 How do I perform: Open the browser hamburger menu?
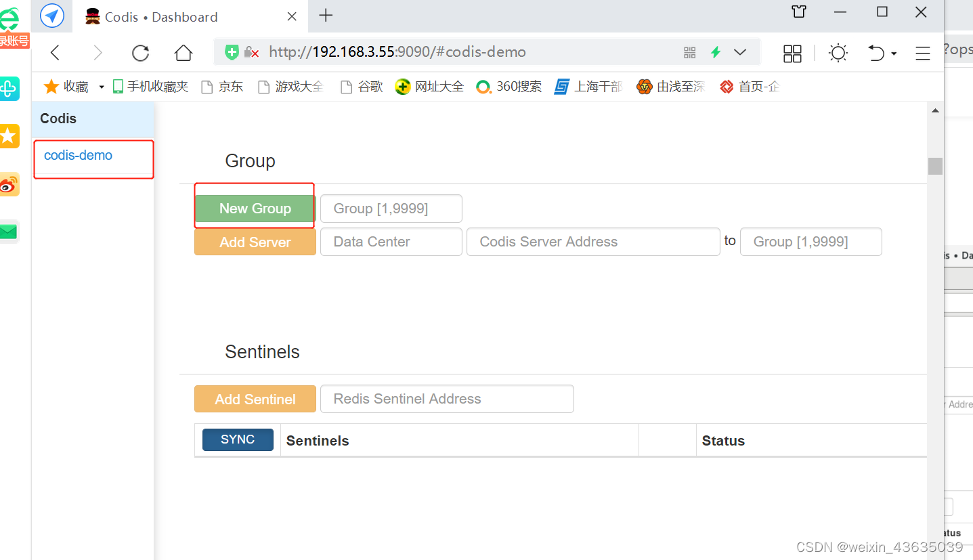[x=922, y=53]
